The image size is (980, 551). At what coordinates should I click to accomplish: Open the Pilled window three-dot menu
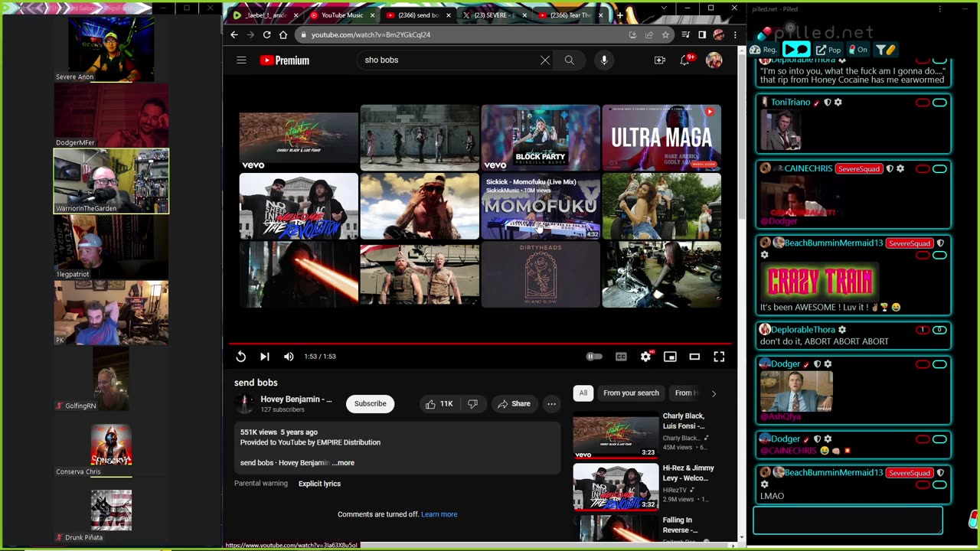pos(940,9)
